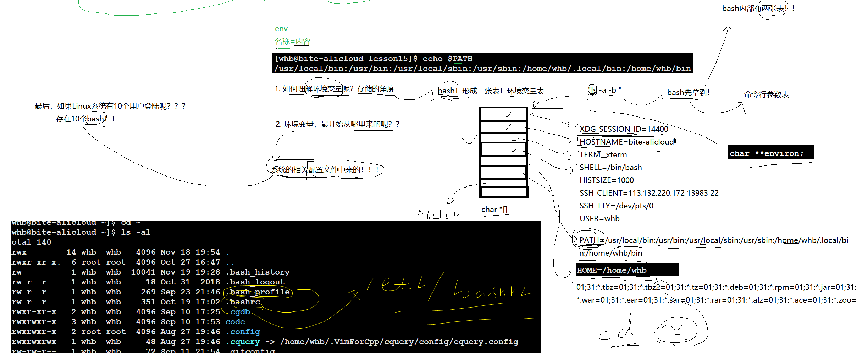Select the ".config" directory name

click(x=243, y=332)
